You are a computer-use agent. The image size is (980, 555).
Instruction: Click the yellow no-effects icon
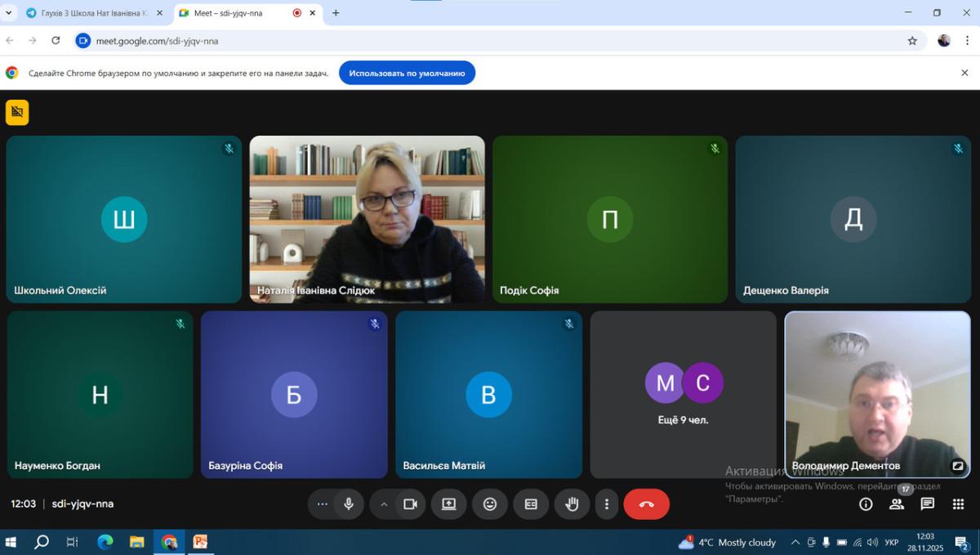17,113
